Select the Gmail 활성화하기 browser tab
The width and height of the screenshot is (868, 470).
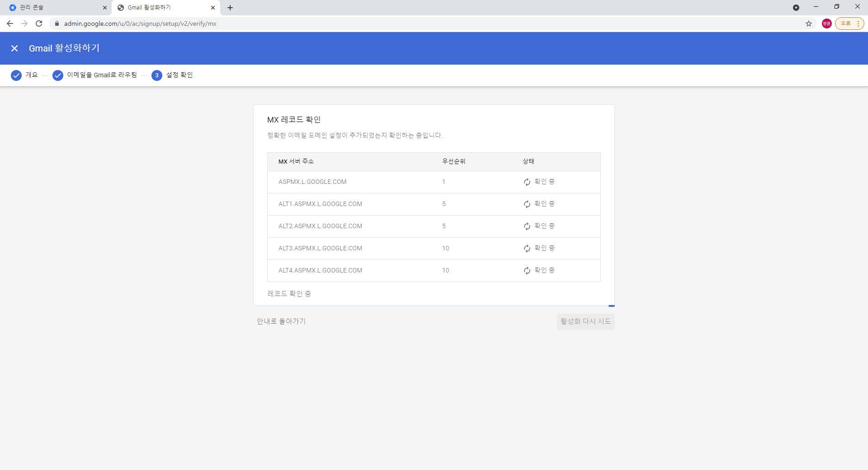click(x=165, y=8)
